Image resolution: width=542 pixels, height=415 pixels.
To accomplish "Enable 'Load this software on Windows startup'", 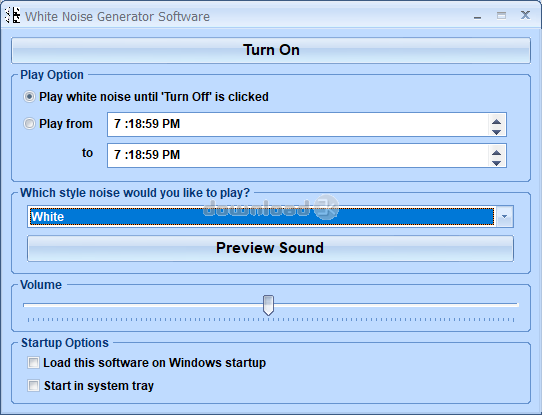I will tap(34, 363).
